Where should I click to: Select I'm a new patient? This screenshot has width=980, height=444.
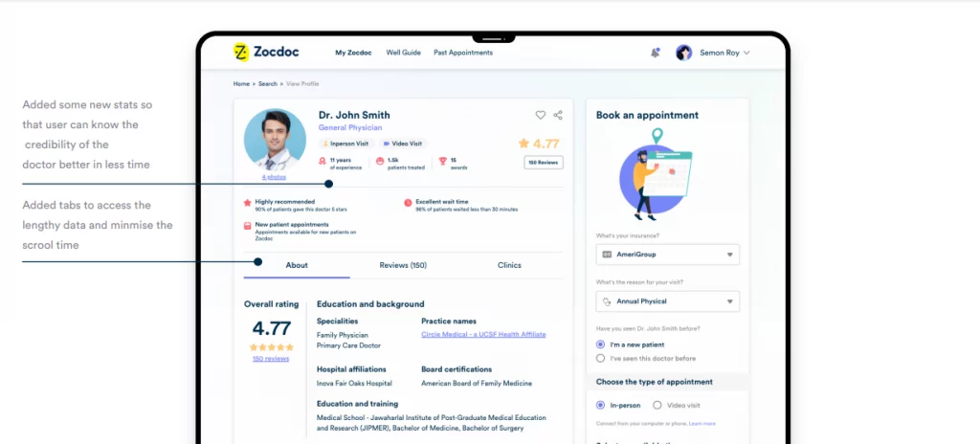pos(601,344)
